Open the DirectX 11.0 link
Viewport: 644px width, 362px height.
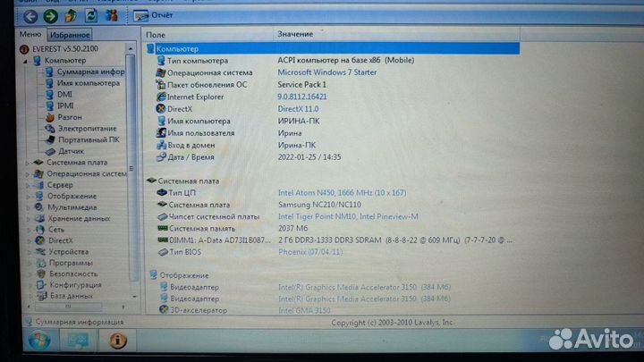click(x=298, y=109)
